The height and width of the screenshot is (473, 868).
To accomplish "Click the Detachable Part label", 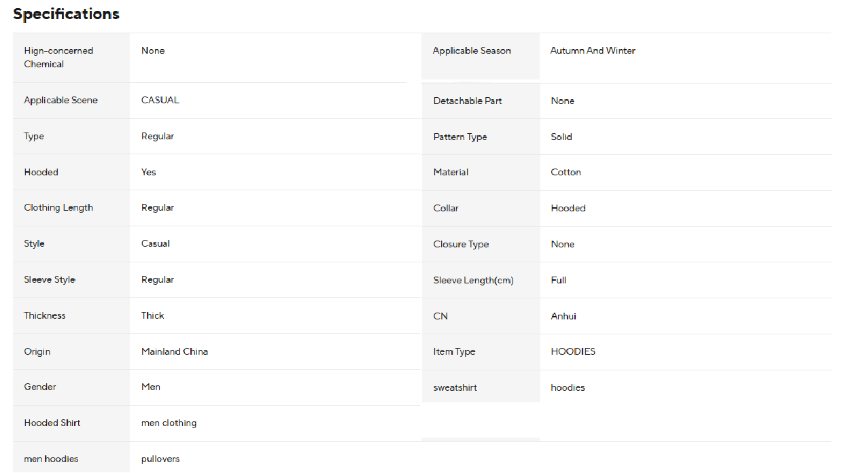I will (x=468, y=101).
